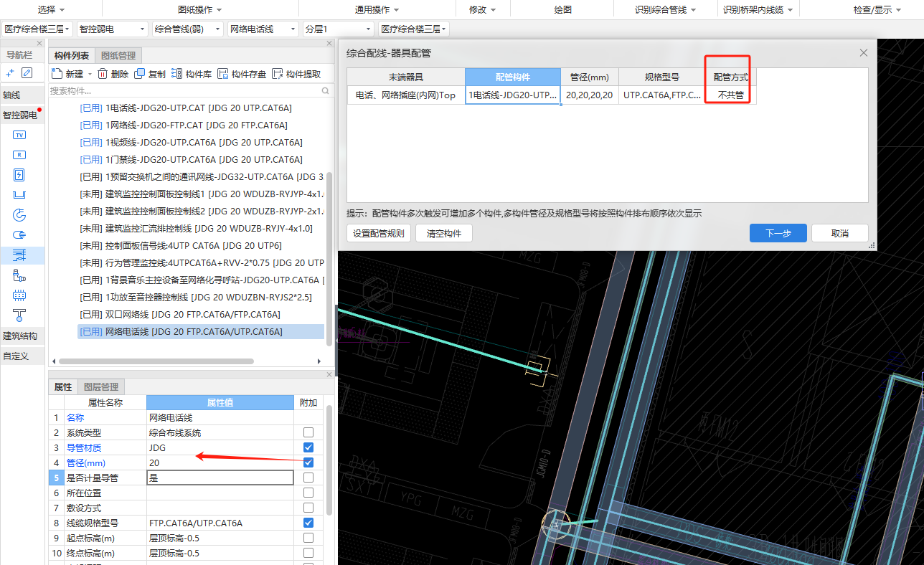
Task: Click the 设置配管规则 button
Action: tap(379, 233)
